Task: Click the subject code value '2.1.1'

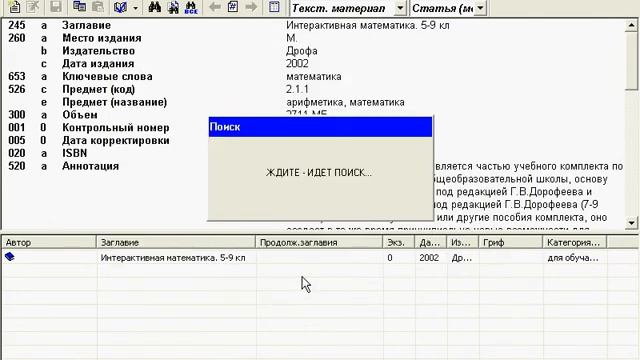Action: tap(297, 89)
